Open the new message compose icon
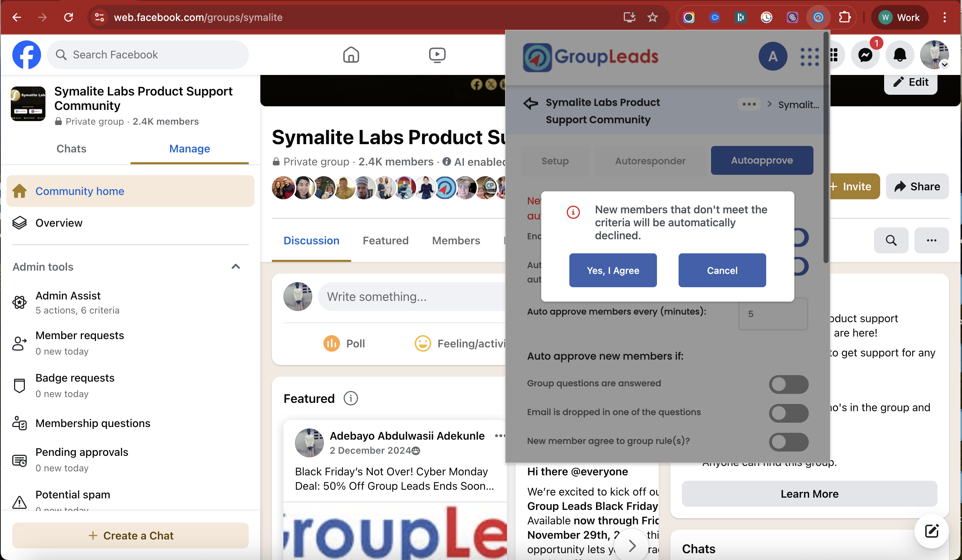The width and height of the screenshot is (962, 560). click(x=931, y=530)
